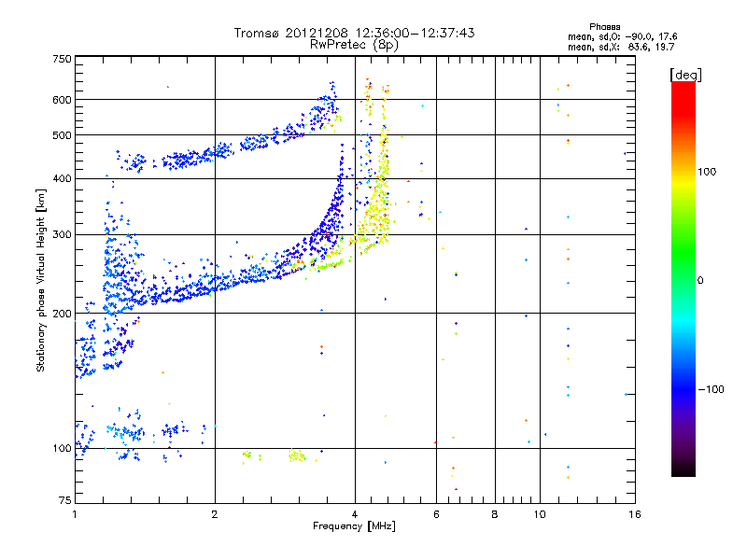Click the x-axis tick label '8'
This screenshot has height=560, width=747.
[x=495, y=514]
